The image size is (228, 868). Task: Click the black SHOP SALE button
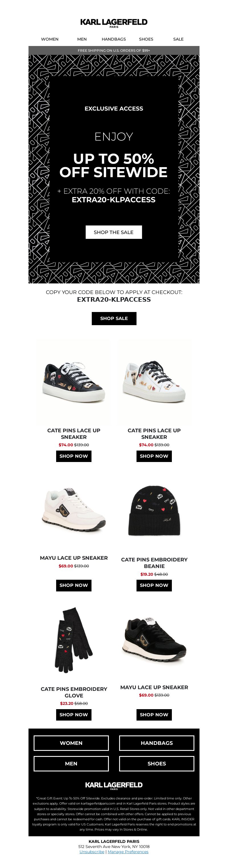[114, 318]
